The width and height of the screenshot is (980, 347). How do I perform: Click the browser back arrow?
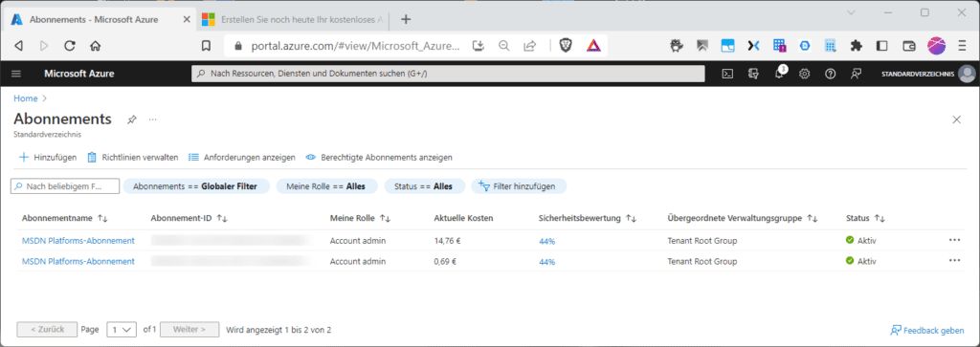click(19, 46)
